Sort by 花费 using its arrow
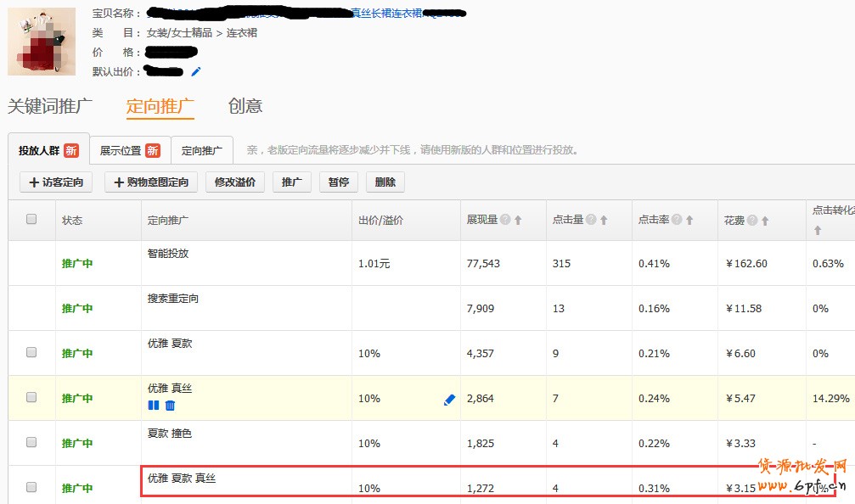Image resolution: width=855 pixels, height=504 pixels. click(x=765, y=221)
